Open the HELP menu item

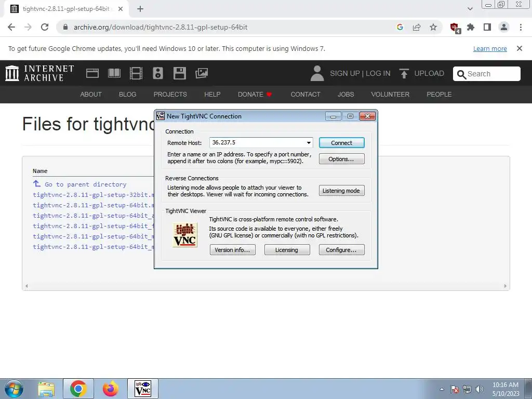pyautogui.click(x=212, y=95)
